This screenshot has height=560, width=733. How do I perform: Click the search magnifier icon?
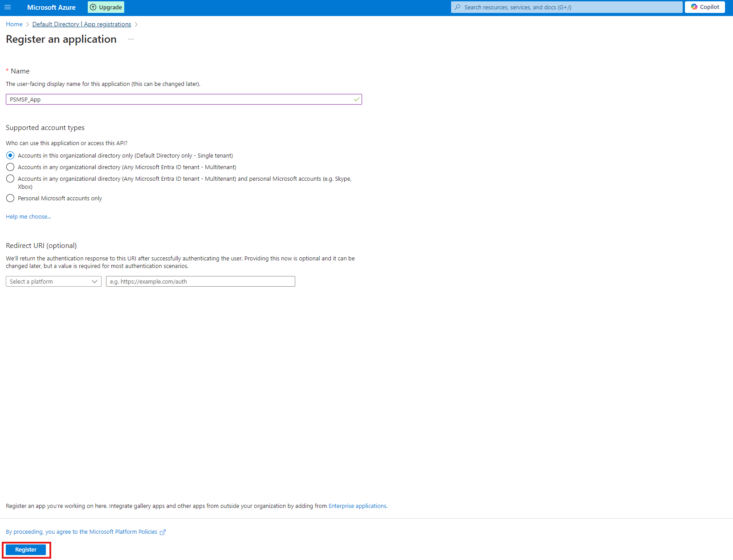tap(457, 7)
